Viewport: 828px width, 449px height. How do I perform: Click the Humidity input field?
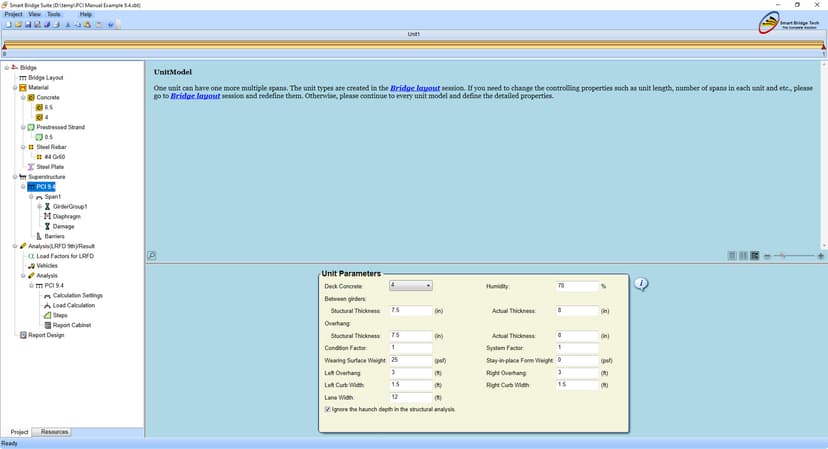point(577,286)
